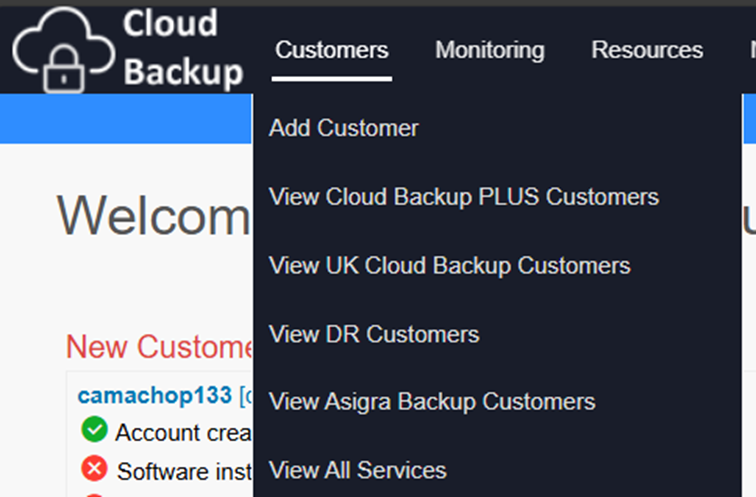The image size is (756, 497).
Task: Click the bracketed link after camachop133
Action: click(245, 396)
